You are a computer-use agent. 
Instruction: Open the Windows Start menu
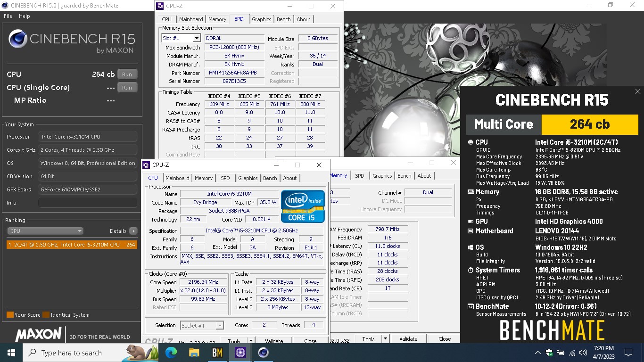(x=11, y=353)
